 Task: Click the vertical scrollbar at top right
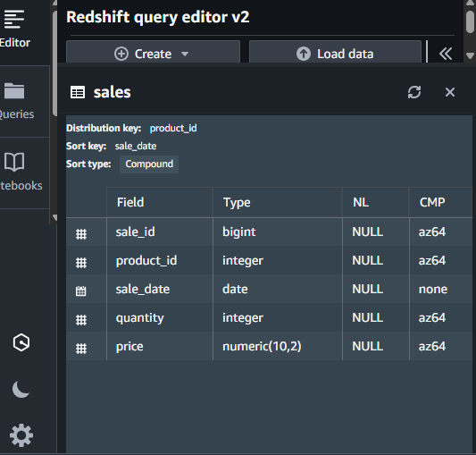click(x=471, y=21)
